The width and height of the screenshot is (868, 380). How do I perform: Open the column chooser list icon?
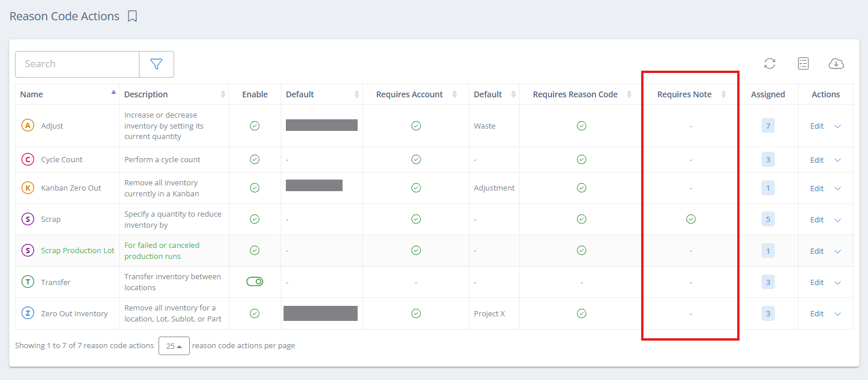coord(803,64)
